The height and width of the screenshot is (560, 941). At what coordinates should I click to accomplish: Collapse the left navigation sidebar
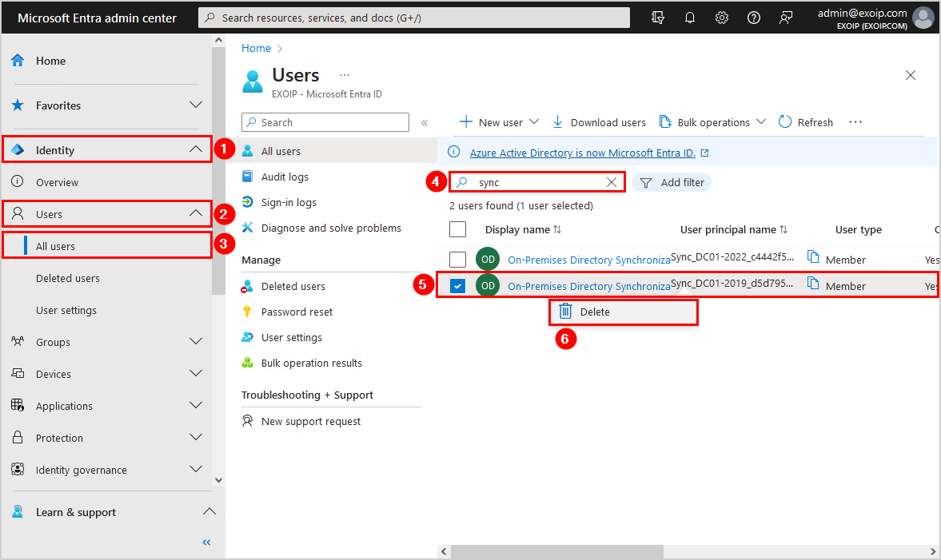click(206, 542)
